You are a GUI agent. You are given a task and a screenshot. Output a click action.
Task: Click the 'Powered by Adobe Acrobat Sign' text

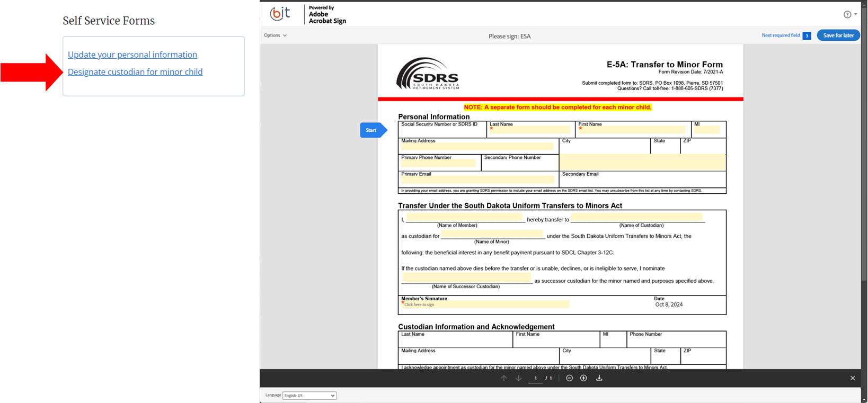point(327,15)
